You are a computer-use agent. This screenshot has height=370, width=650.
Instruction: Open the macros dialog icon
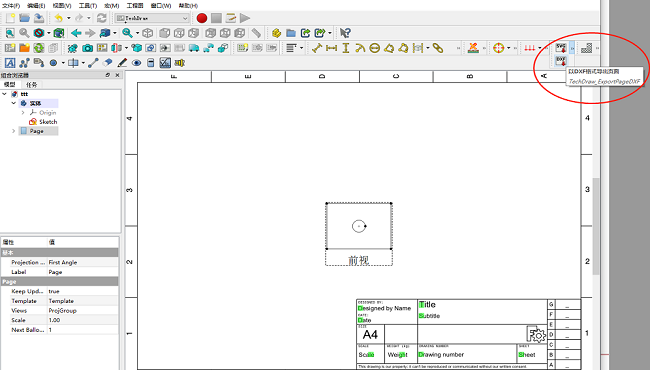tap(231, 18)
